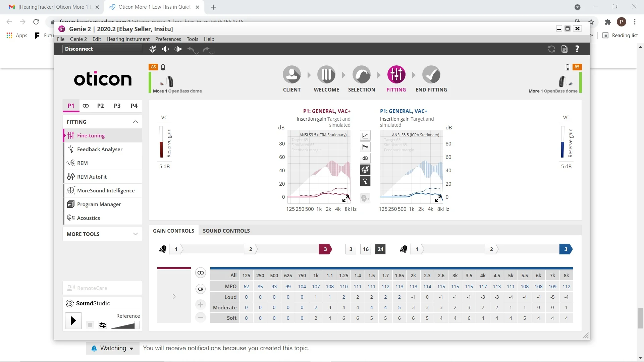
Task: Open the help question mark icon
Action: (577, 49)
